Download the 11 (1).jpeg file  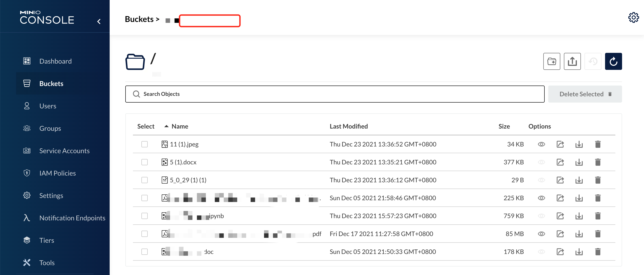(x=579, y=144)
